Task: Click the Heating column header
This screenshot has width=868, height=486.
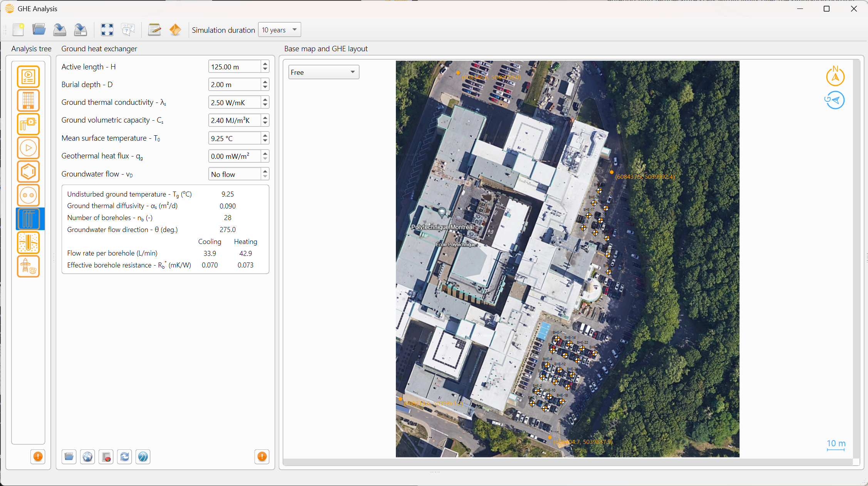Action: coord(245,242)
